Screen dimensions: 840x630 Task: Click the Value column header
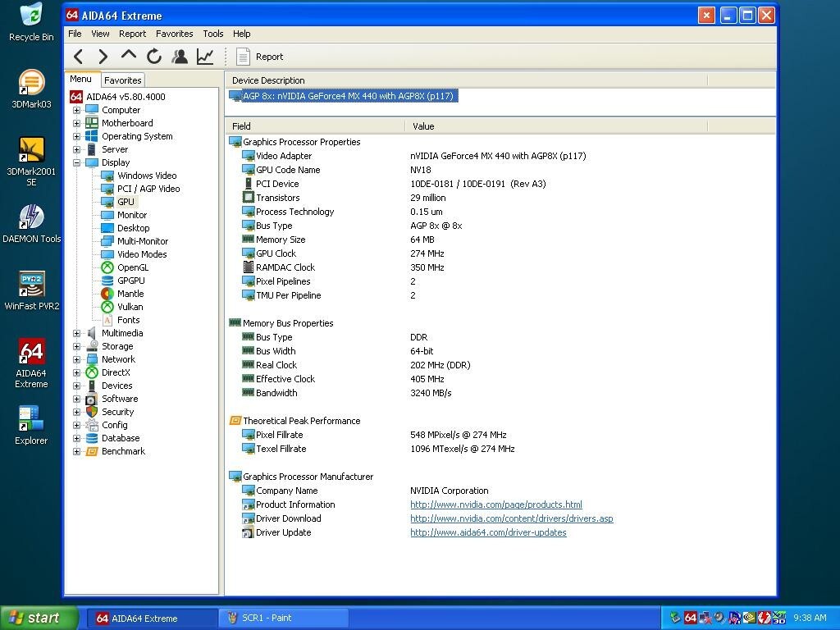pyautogui.click(x=556, y=126)
